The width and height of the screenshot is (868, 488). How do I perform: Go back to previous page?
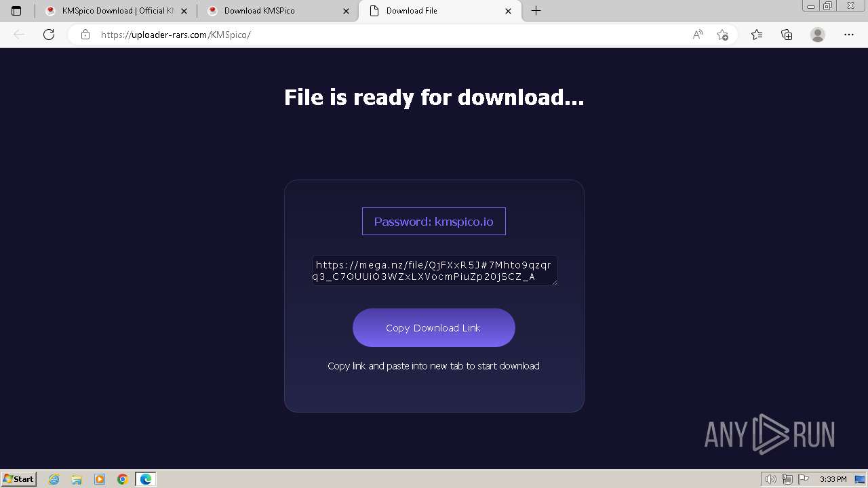[x=19, y=35]
